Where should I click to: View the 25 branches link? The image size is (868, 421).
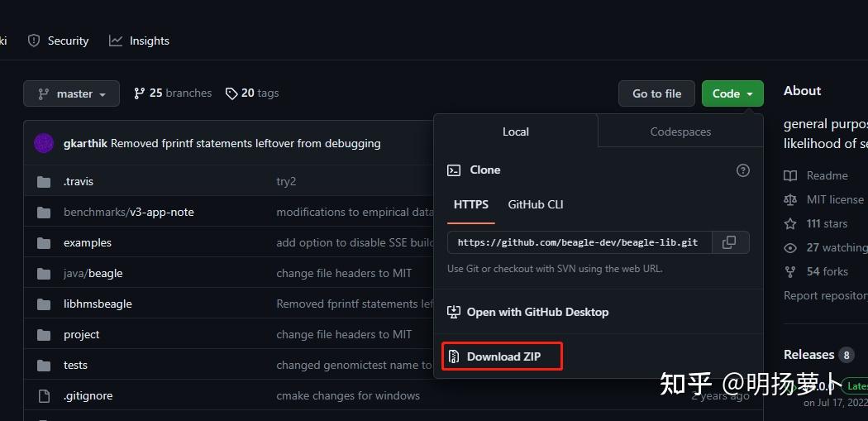tap(173, 93)
